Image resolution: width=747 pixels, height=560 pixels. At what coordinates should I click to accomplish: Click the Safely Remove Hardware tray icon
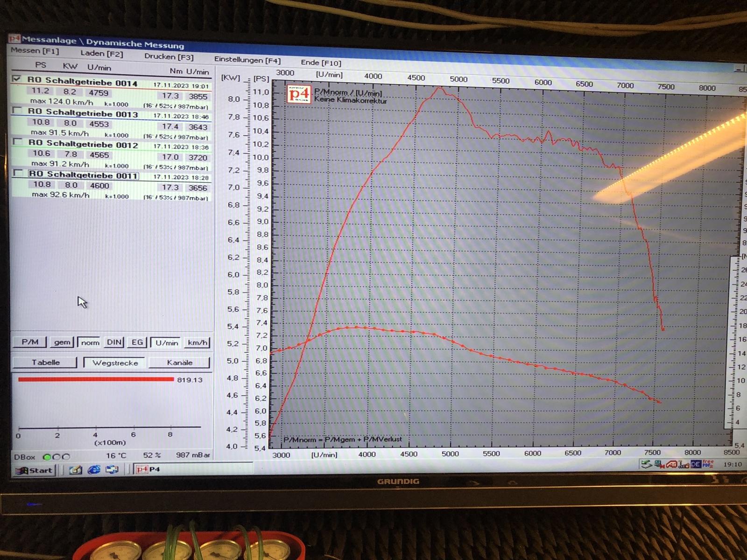tap(646, 464)
